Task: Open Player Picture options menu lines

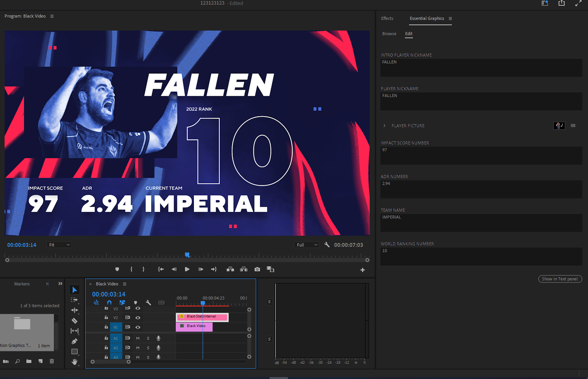Action: click(573, 126)
